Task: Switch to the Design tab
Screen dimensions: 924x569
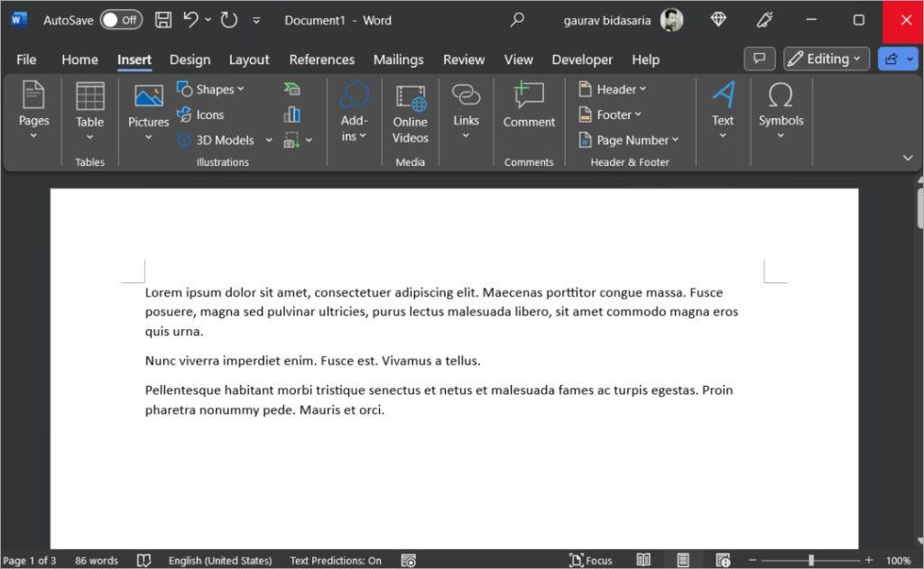Action: pos(189,60)
